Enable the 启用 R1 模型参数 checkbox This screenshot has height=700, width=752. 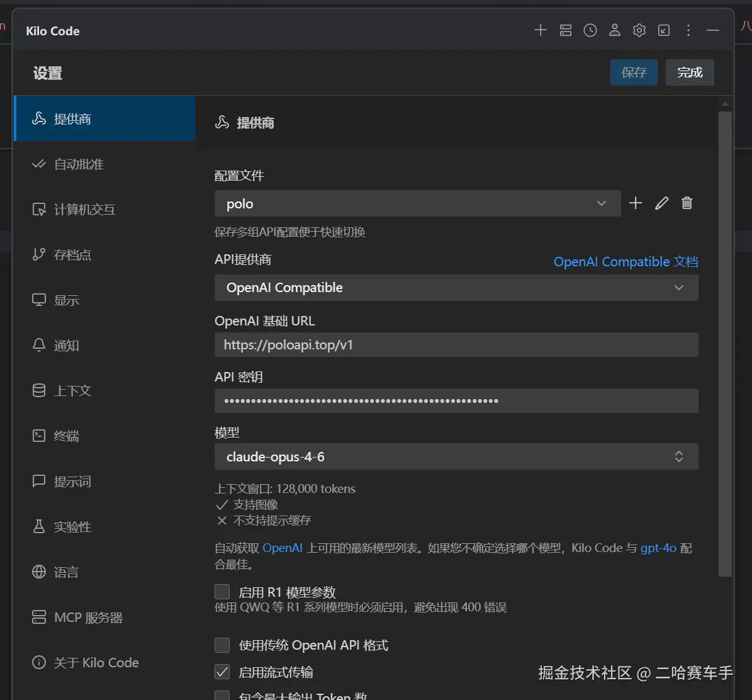click(222, 592)
